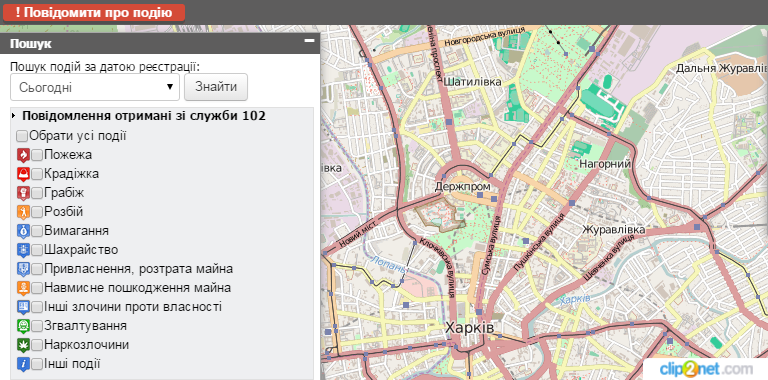
Task: Click the Повідомити про подію button
Action: pyautogui.click(x=94, y=13)
